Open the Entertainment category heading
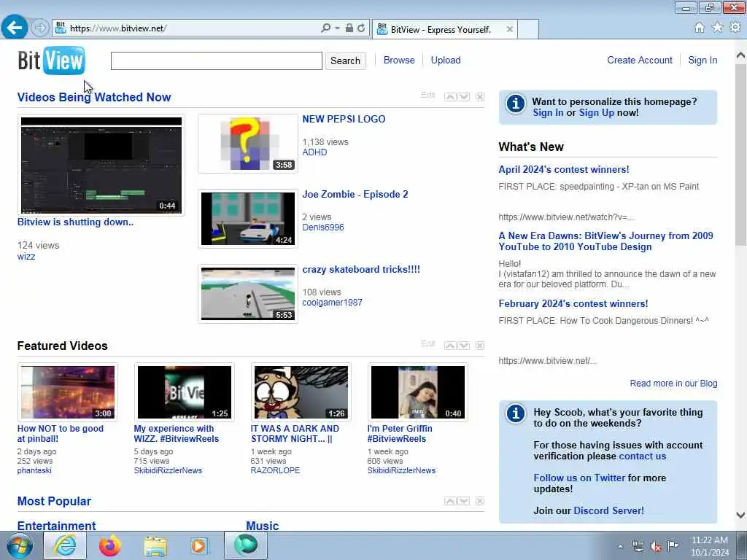 pos(56,526)
